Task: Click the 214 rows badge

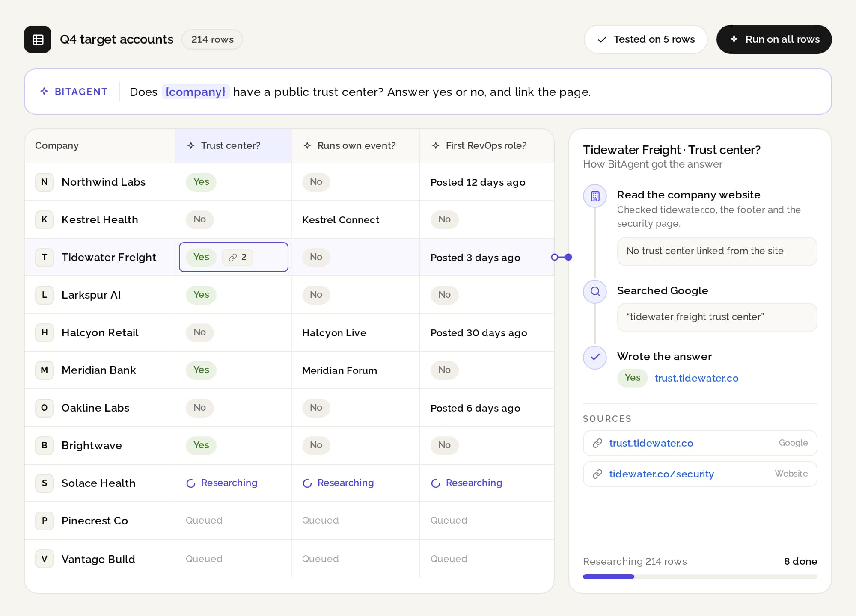Action: (x=212, y=39)
